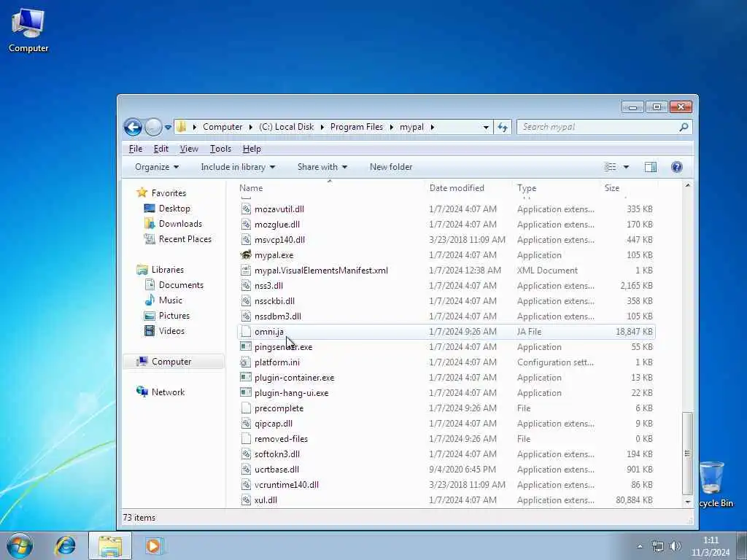Click the scroll down arrow
Image resolution: width=747 pixels, height=560 pixels.
(687, 502)
